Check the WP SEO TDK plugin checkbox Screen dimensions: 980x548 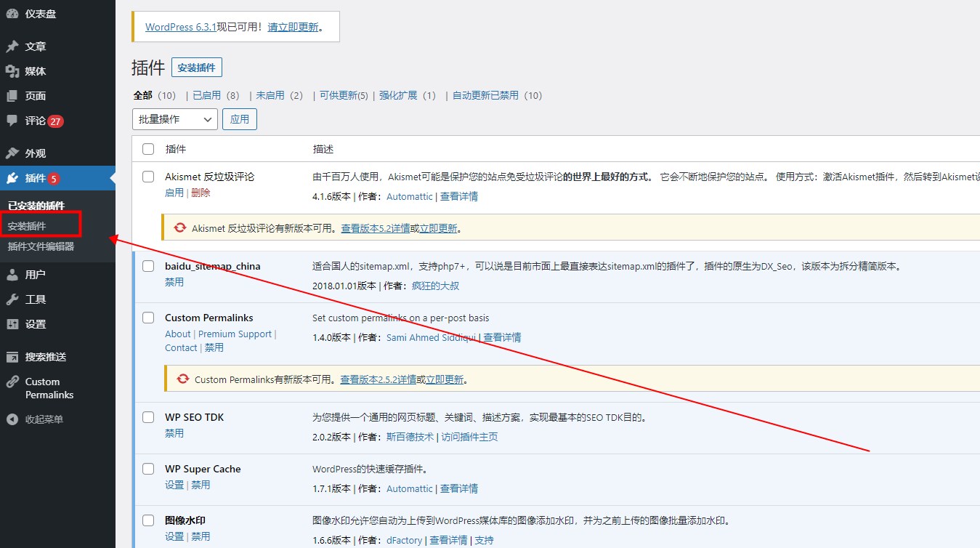(148, 417)
